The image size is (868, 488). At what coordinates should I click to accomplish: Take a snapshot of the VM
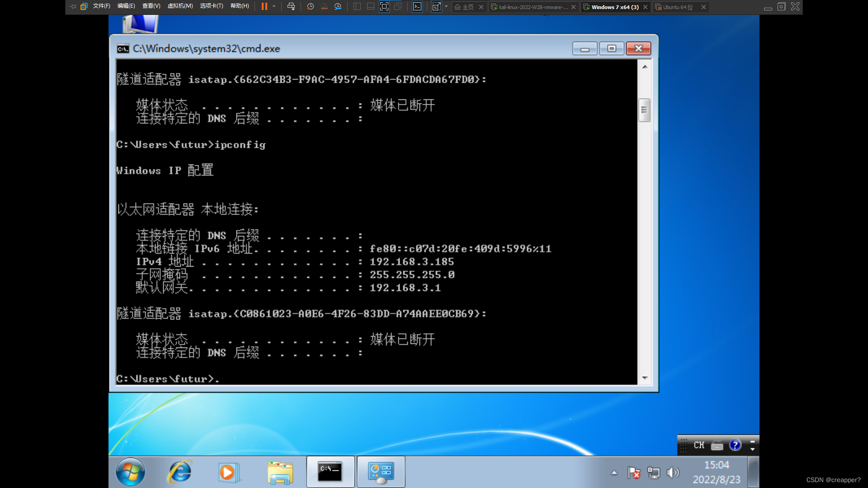(x=310, y=7)
